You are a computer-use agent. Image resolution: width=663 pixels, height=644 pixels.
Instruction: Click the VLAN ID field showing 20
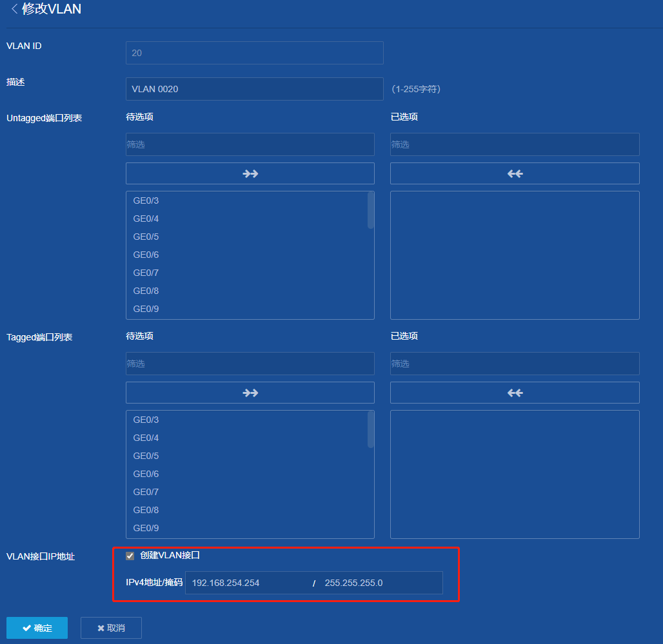[255, 53]
